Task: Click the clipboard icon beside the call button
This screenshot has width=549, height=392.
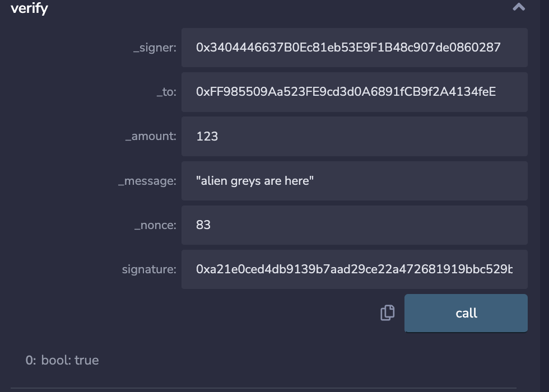Action: [x=387, y=313]
